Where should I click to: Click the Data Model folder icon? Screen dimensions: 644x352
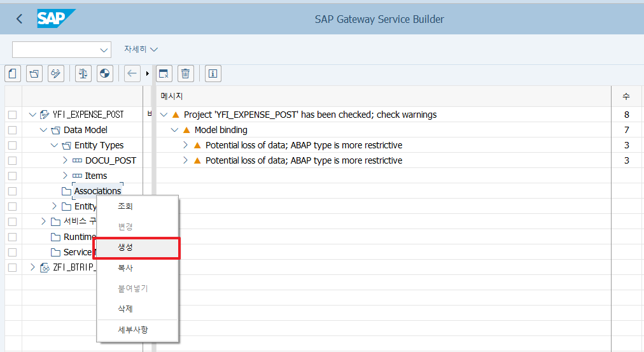pyautogui.click(x=55, y=130)
